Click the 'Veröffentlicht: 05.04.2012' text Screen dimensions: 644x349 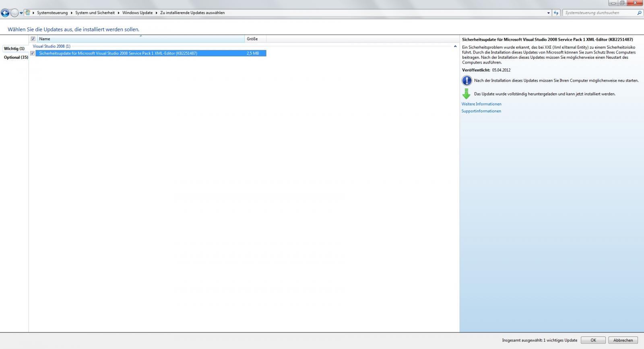486,70
